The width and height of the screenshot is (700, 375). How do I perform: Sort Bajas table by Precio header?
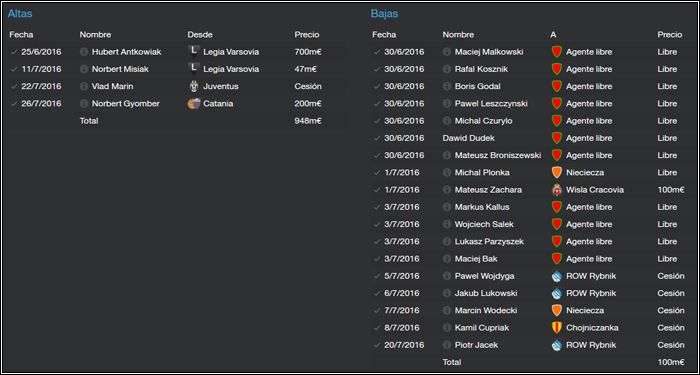670,34
